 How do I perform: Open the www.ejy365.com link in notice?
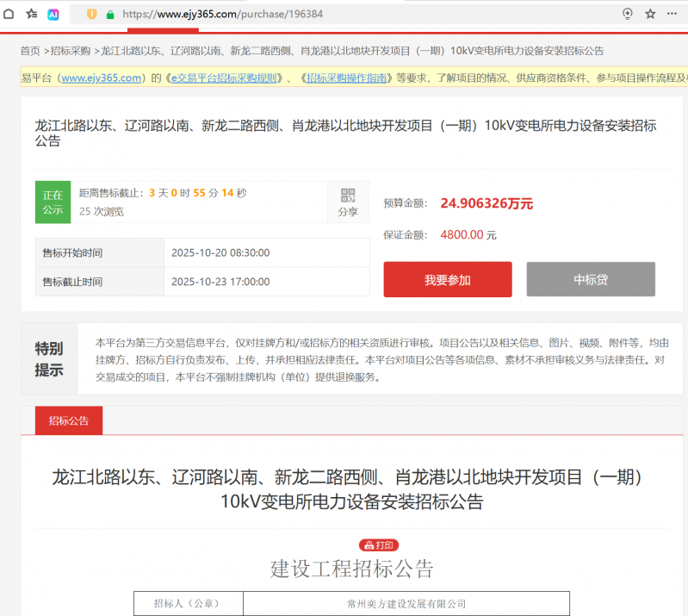101,78
